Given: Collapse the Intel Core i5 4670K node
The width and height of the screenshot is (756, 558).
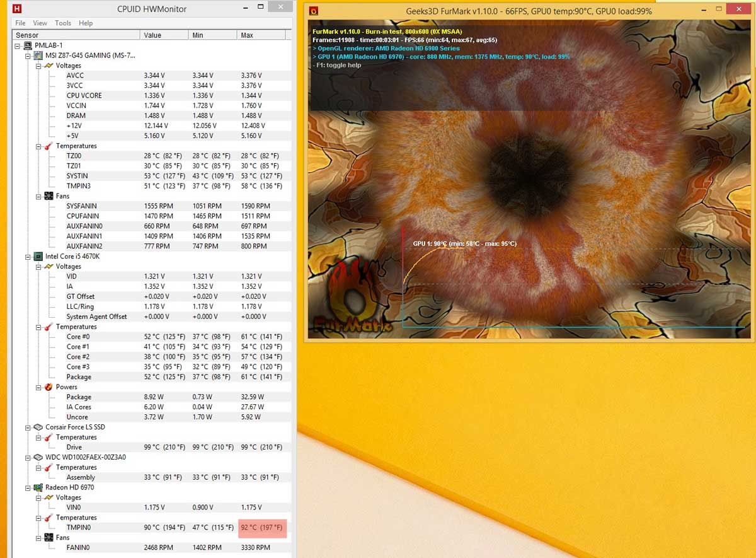Looking at the screenshot, I should coord(28,257).
